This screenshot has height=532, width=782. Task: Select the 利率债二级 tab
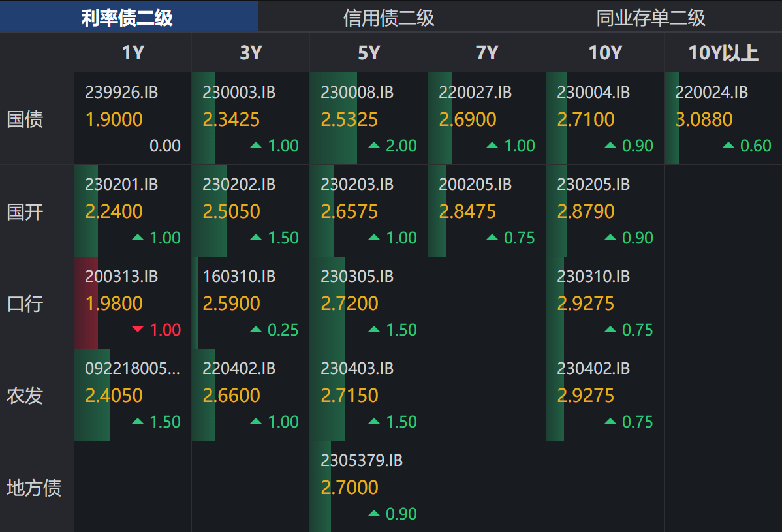pyautogui.click(x=127, y=18)
